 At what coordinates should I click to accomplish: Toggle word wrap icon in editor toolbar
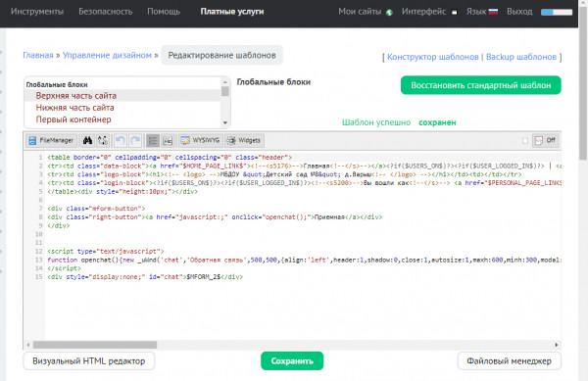168,140
